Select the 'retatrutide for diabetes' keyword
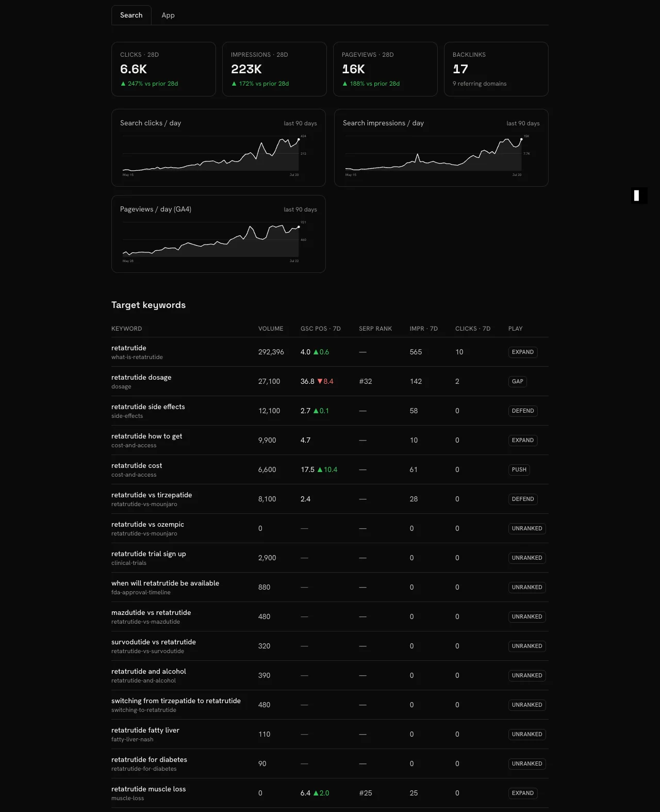Image resolution: width=660 pixels, height=812 pixels. (150, 760)
